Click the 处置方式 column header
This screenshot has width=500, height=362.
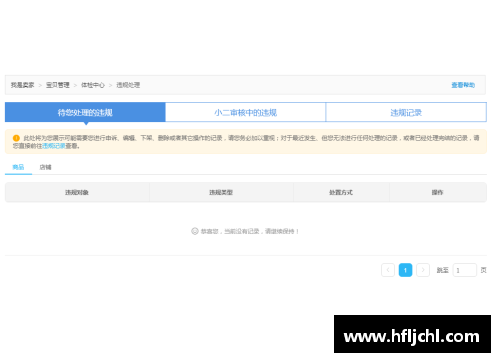tap(341, 192)
